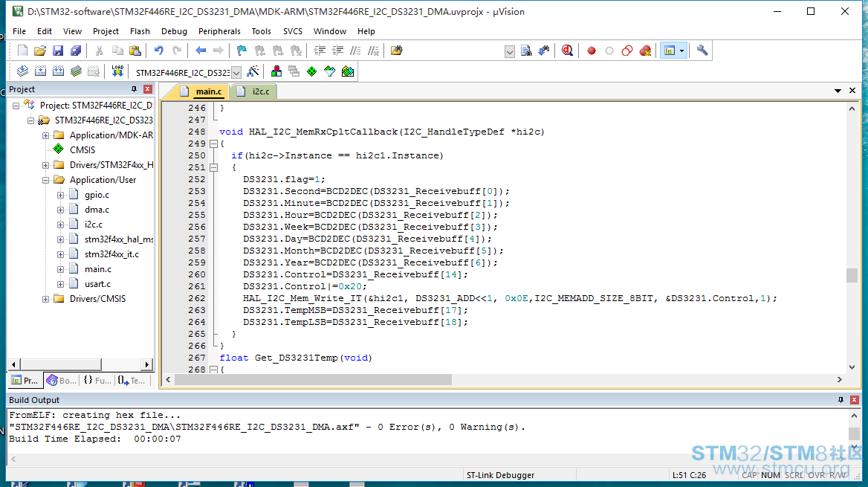Open the find text dropdown arrow
This screenshot has width=868, height=487.
510,51
